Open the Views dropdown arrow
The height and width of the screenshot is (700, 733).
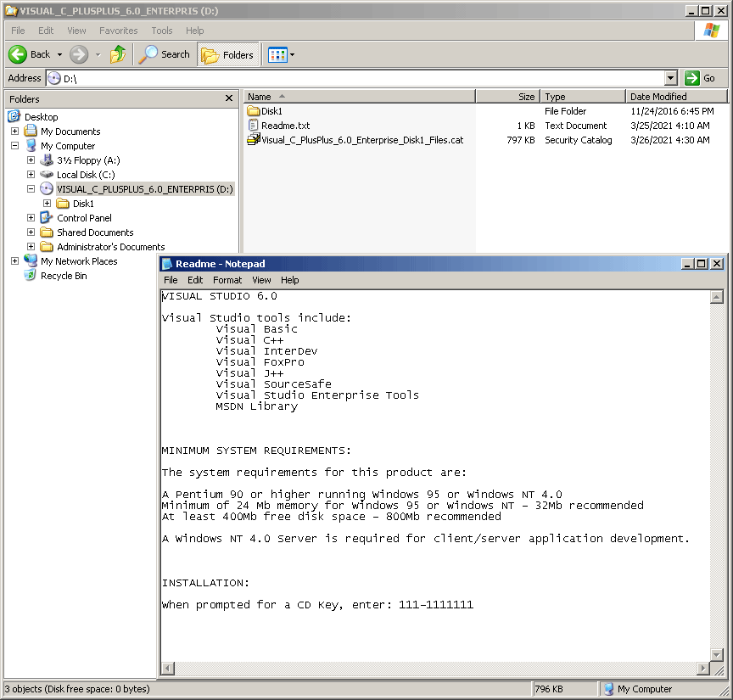[x=293, y=54]
